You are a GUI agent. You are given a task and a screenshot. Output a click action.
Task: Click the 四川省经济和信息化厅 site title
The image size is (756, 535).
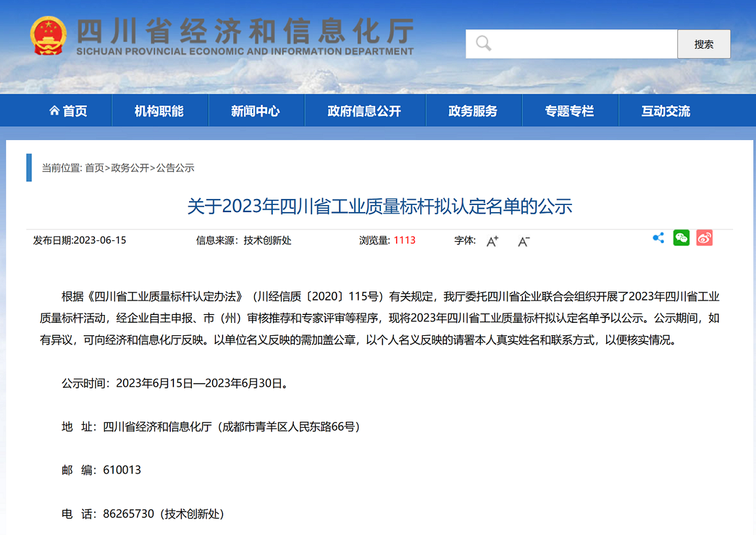(x=245, y=31)
